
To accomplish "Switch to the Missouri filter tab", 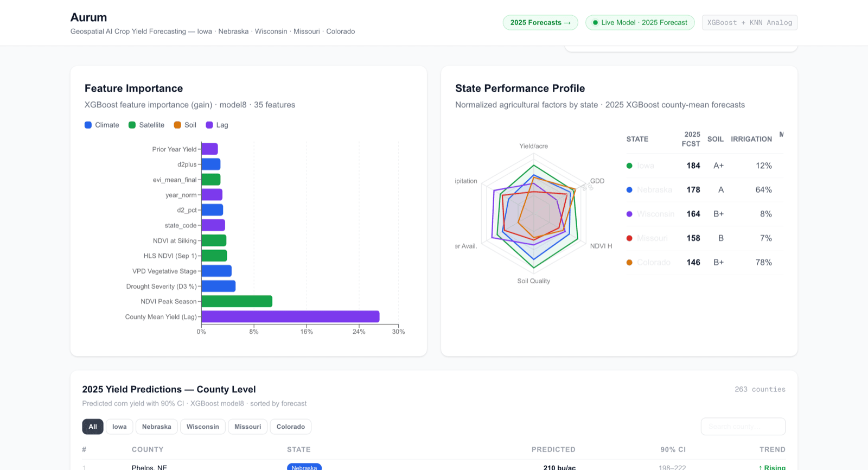I will tap(248, 427).
